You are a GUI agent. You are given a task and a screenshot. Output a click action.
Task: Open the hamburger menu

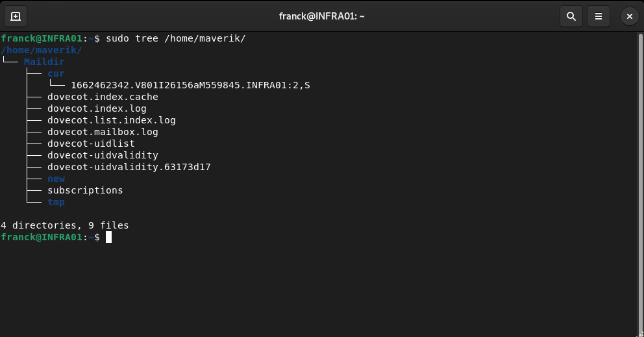pos(599,16)
